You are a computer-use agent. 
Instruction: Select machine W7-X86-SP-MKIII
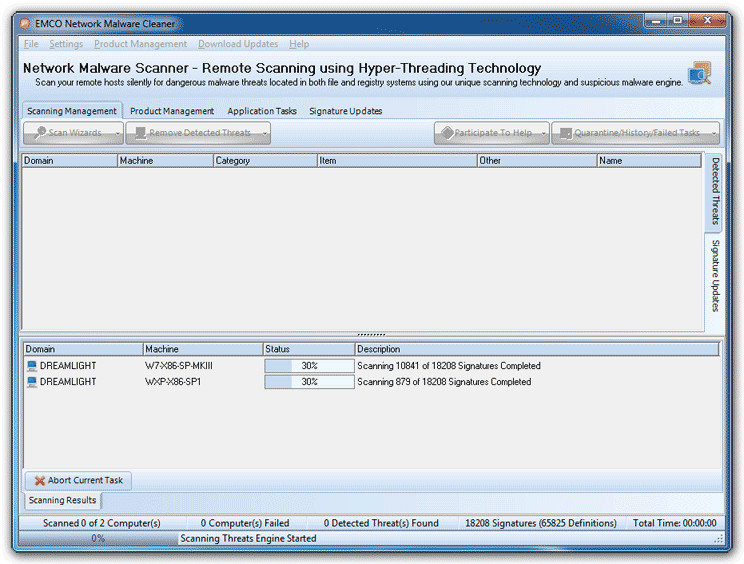coord(179,366)
